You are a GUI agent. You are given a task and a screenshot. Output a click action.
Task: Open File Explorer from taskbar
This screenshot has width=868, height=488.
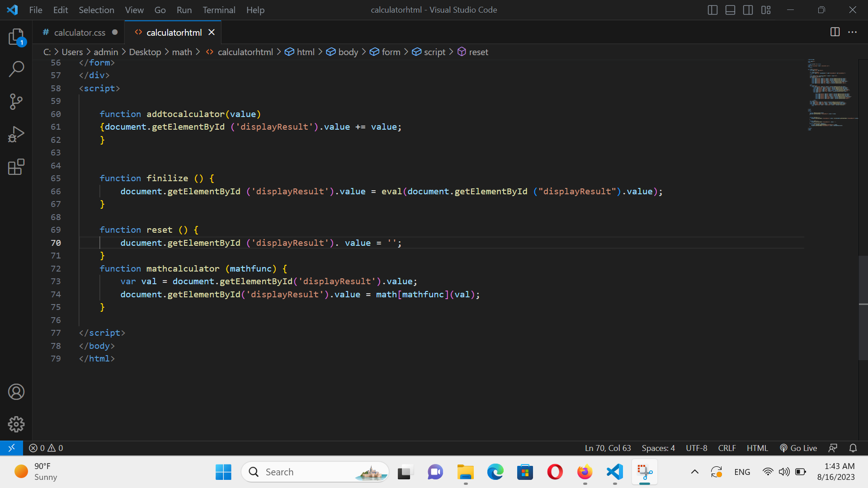tap(465, 472)
